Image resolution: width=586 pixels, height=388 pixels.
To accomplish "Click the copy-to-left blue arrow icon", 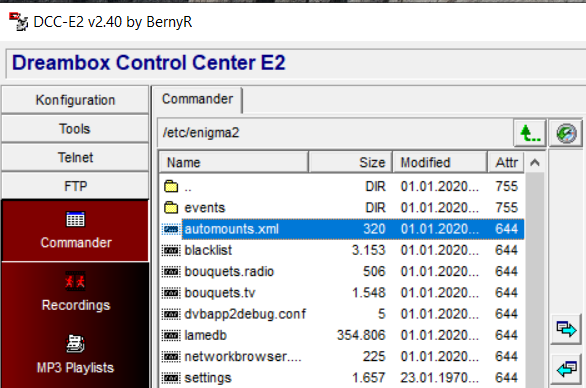I will pos(566,369).
